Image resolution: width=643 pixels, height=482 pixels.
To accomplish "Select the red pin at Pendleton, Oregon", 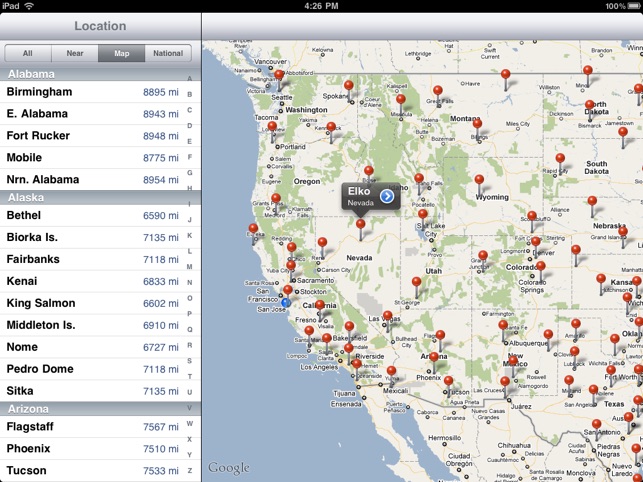I will click(x=331, y=127).
